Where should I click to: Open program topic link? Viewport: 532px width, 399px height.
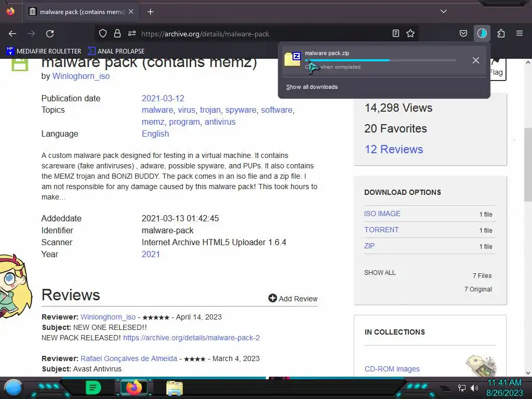click(184, 122)
